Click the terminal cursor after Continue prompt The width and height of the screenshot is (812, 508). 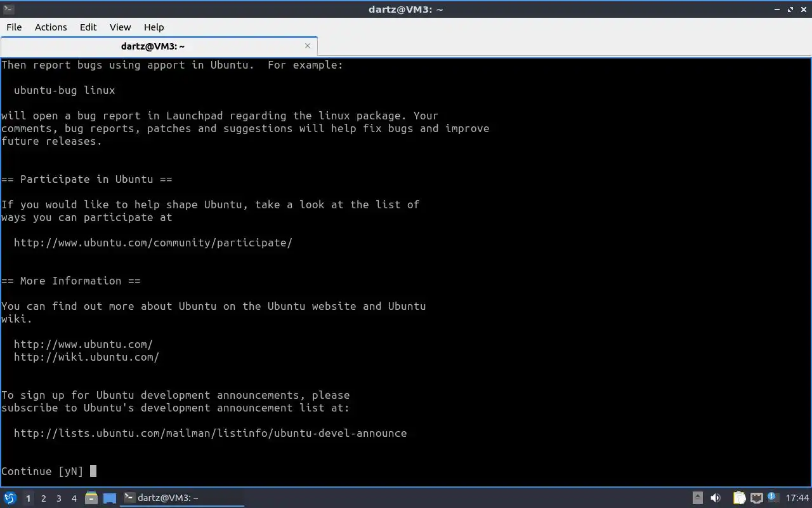93,471
